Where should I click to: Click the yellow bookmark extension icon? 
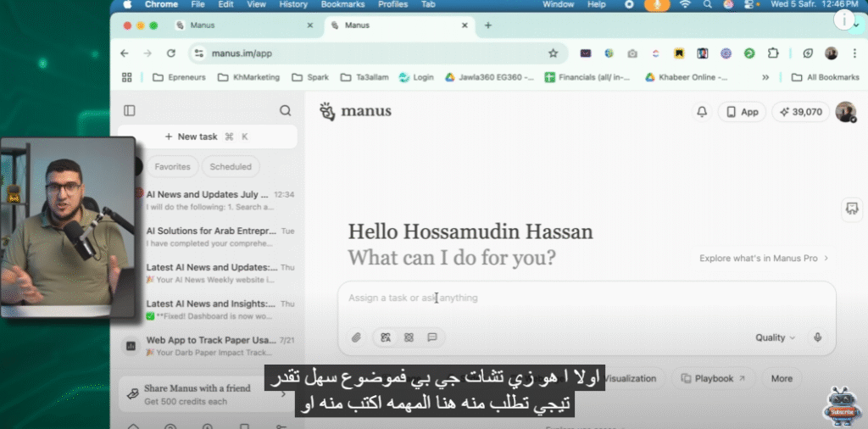tap(679, 53)
